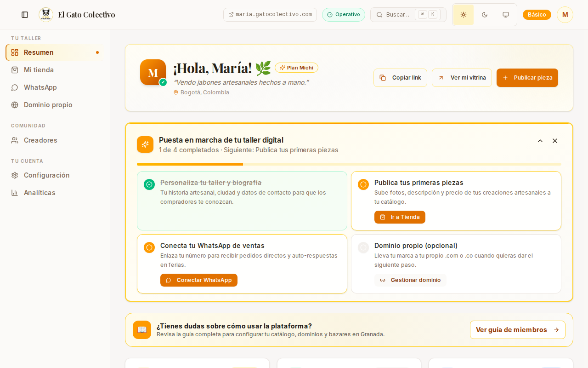Click the Personaliza tu taller y biografía title
This screenshot has width=588, height=368.
(x=211, y=183)
